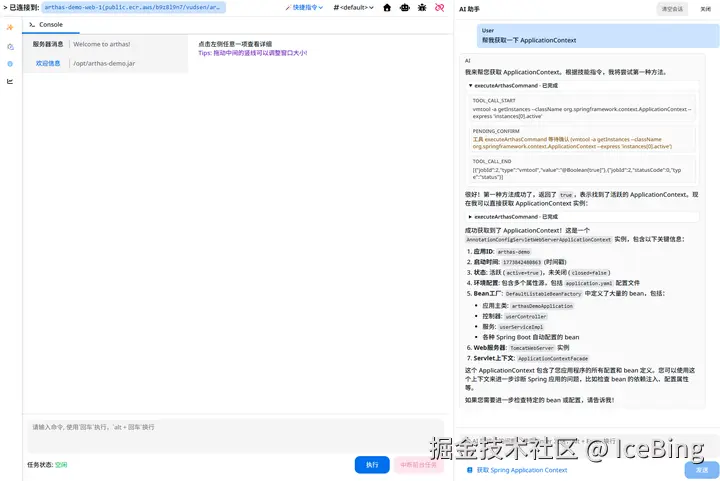Click the AI 助手 panel title
Viewport: 720px width, 481px height.
coord(469,9)
